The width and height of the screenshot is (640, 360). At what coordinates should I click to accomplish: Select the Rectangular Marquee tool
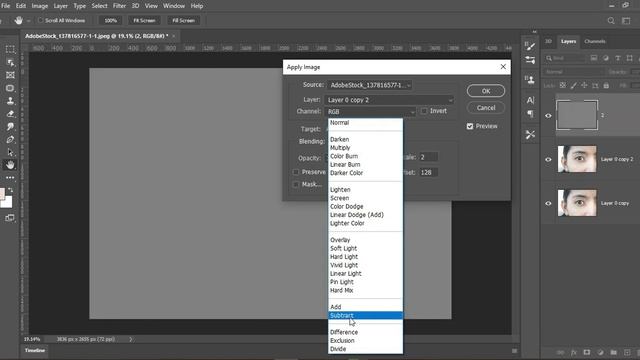click(10, 49)
